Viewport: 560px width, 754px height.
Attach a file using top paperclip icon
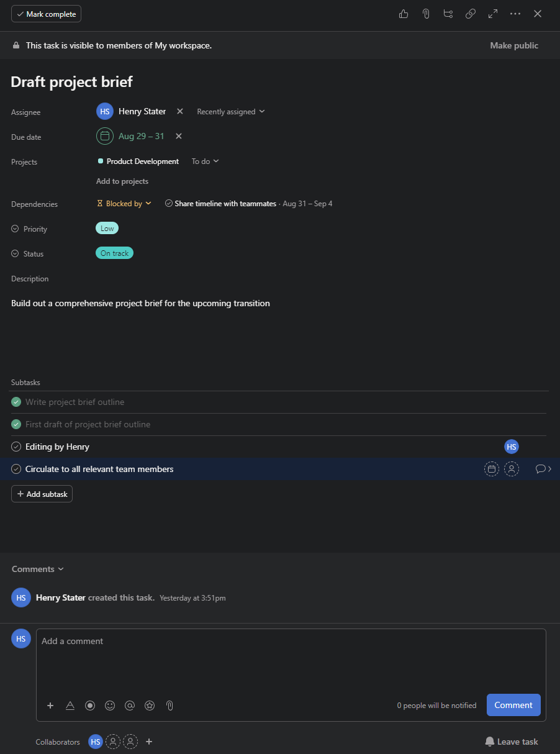[426, 14]
